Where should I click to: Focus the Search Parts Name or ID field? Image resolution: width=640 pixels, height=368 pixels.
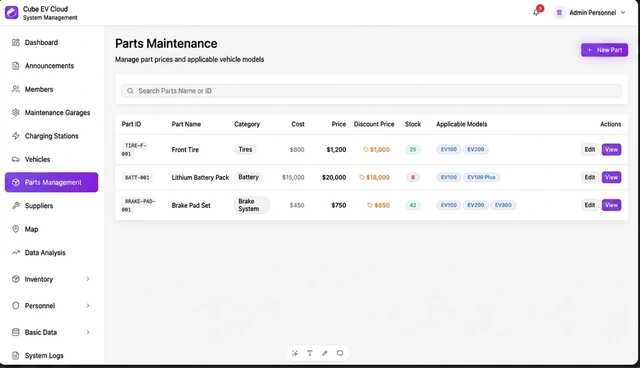click(x=371, y=91)
